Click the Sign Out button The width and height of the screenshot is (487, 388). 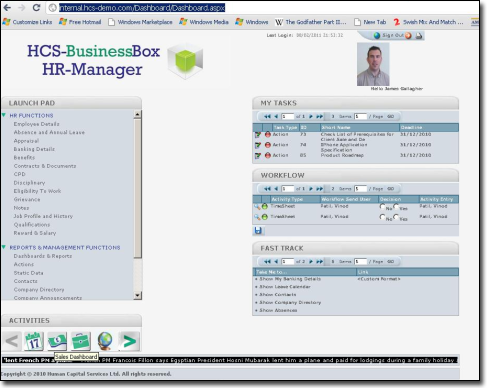[x=392, y=35]
